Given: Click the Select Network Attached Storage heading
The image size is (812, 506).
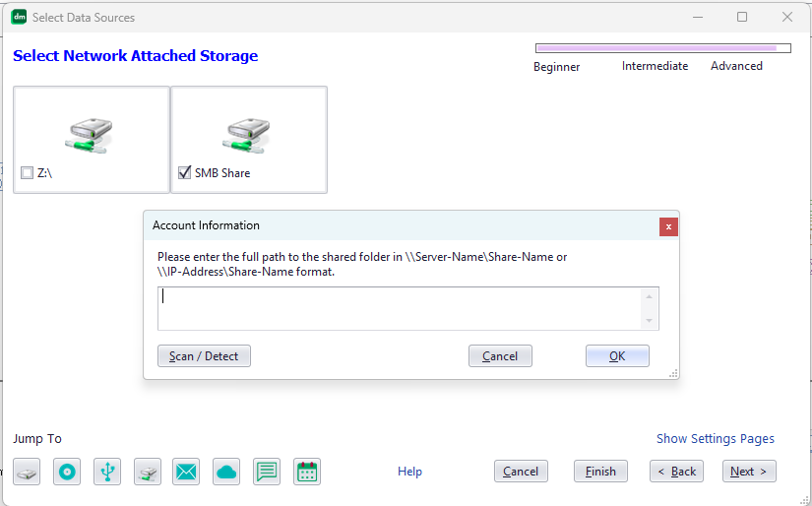Looking at the screenshot, I should click(135, 56).
